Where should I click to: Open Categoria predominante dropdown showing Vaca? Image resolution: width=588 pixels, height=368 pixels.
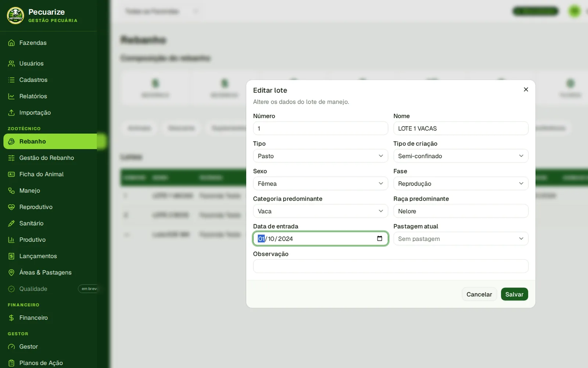320,211
